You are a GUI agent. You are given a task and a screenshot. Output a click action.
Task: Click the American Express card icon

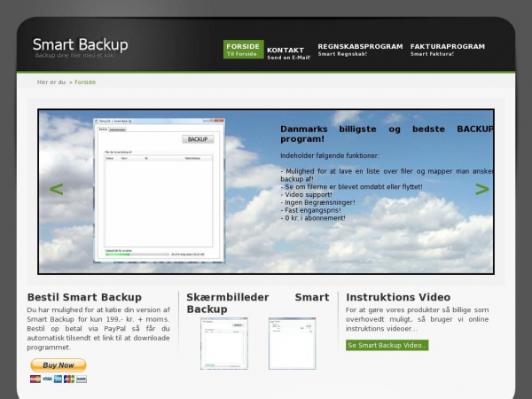(x=58, y=379)
